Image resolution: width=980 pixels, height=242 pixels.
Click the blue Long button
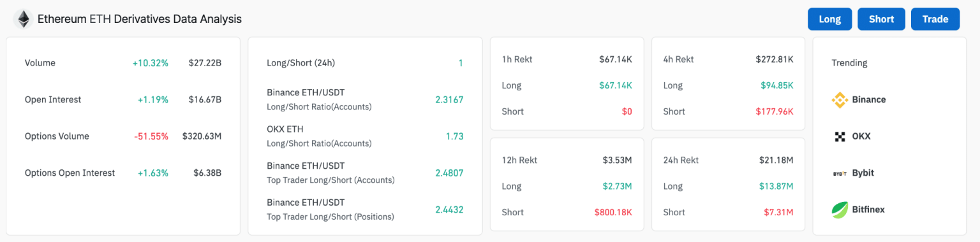click(x=829, y=19)
